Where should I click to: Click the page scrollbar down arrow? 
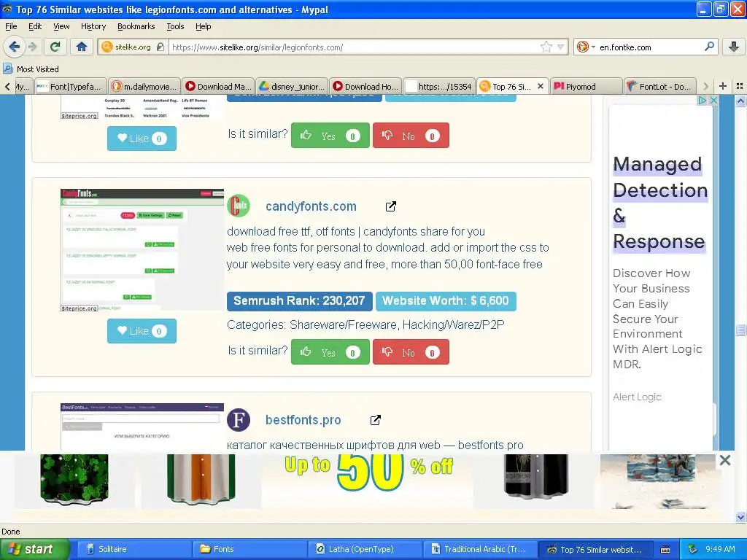coord(741,517)
